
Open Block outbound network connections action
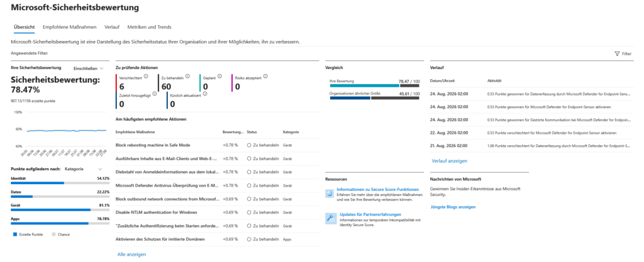pos(167,199)
